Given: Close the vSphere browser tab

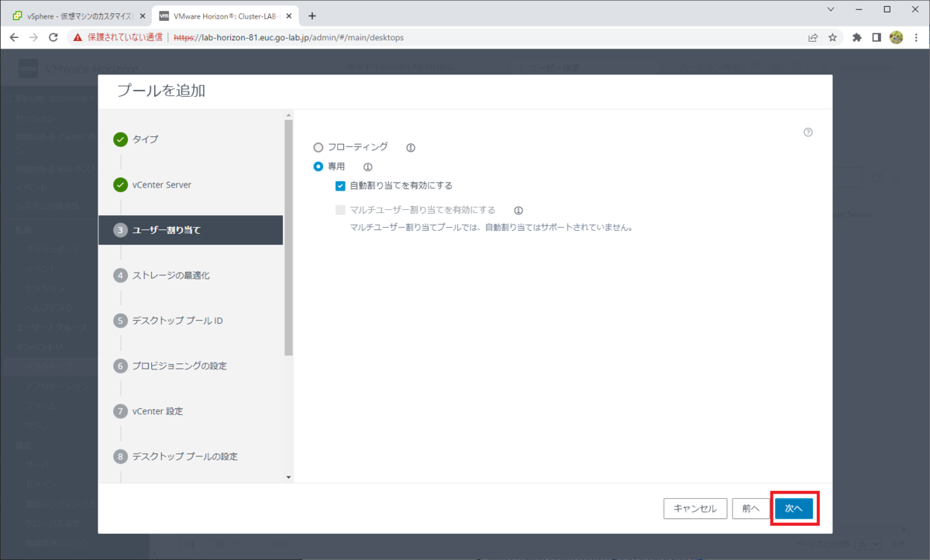Looking at the screenshot, I should point(141,15).
